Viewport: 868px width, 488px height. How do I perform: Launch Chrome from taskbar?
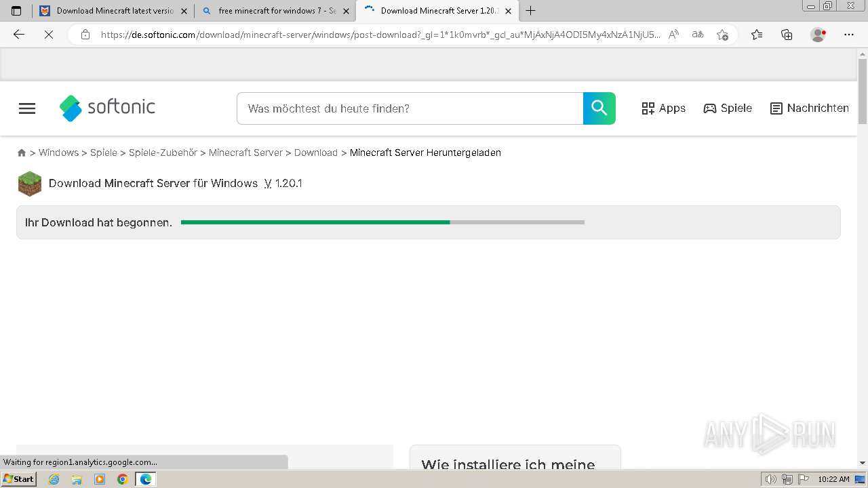123,479
